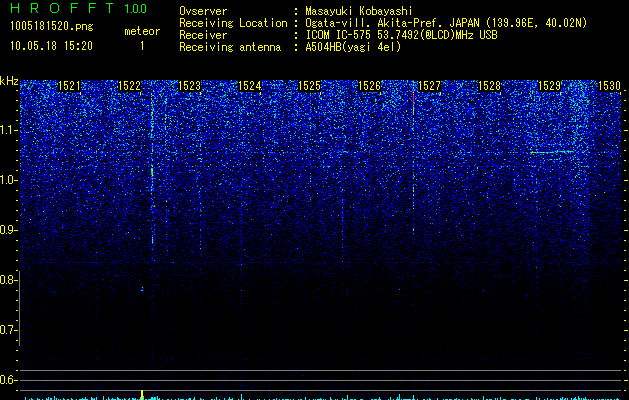Screen dimensions: 629x400
Task: Click the Ogata-vill. Akita-Pref. JAPAN location text
Action: pos(446,23)
